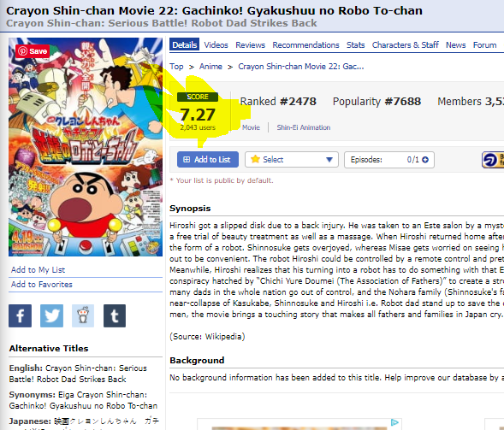
Task: Switch to the Videos tab
Action: pyautogui.click(x=216, y=45)
